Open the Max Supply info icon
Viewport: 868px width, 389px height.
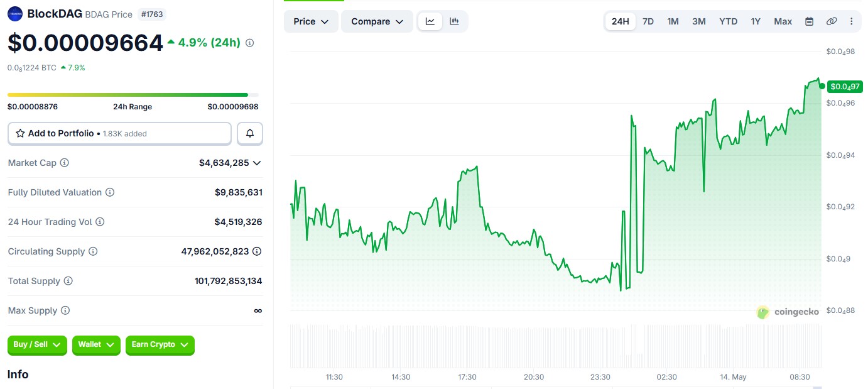(65, 310)
